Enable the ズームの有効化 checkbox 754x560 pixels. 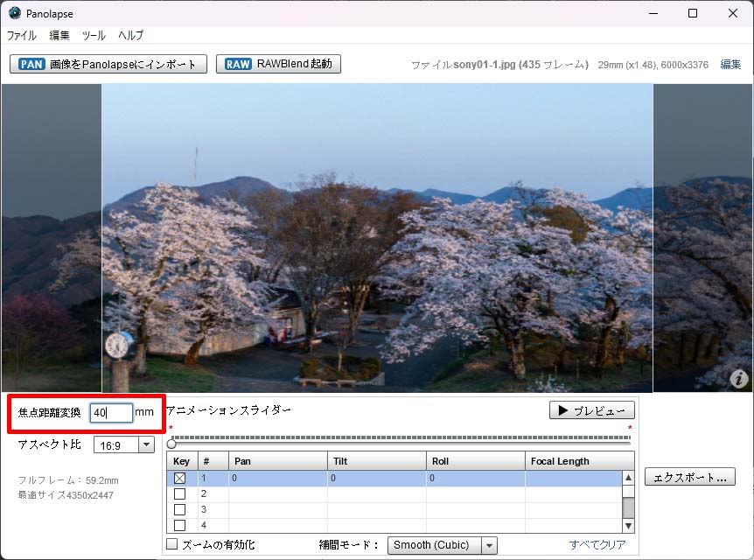(172, 545)
